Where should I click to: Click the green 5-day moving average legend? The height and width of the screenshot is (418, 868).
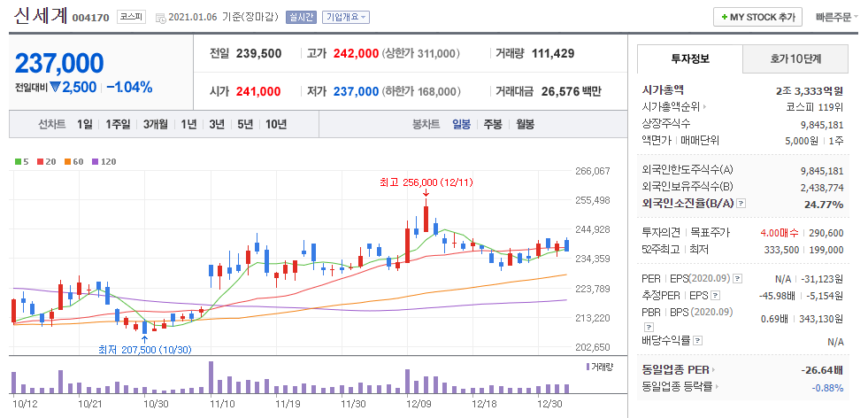point(21,162)
